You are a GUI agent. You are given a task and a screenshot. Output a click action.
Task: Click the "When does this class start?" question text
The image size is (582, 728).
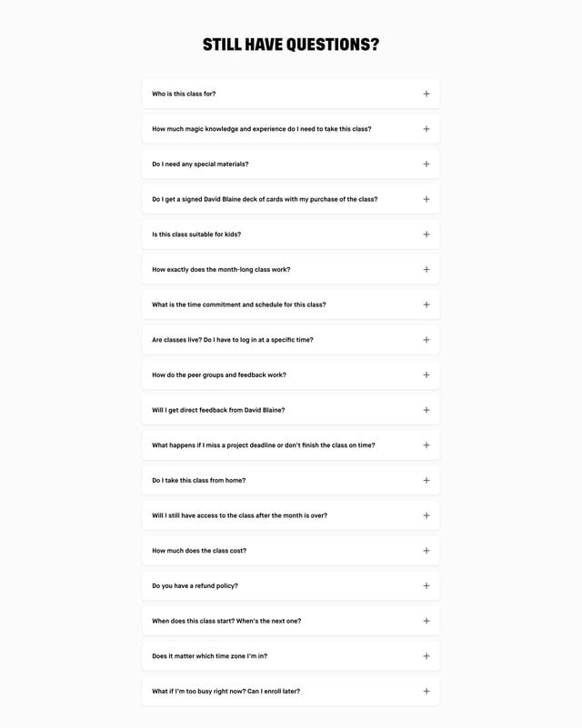pyautogui.click(x=226, y=622)
